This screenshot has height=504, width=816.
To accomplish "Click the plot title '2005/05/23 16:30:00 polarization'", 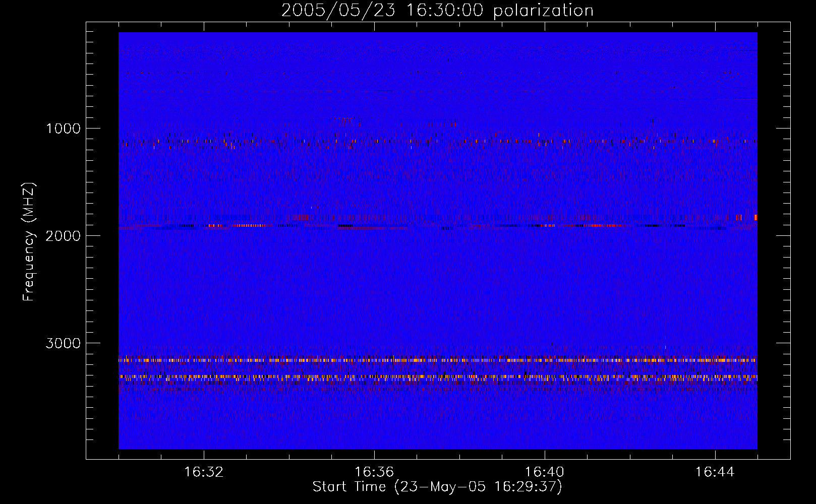I will coord(437,11).
